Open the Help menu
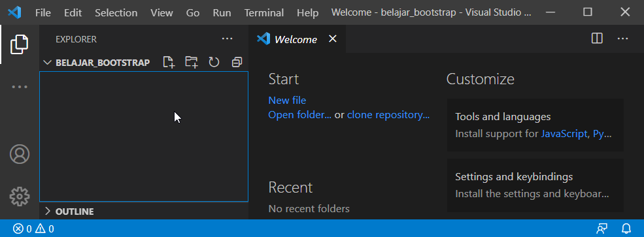 click(x=308, y=12)
